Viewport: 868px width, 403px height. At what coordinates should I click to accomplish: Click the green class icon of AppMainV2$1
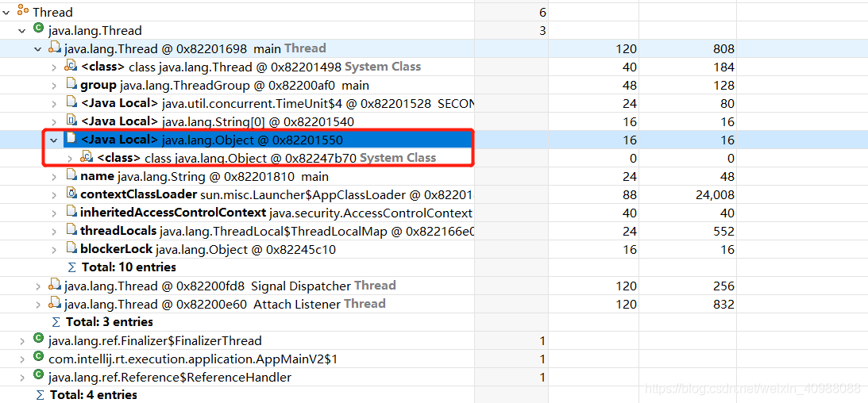pyautogui.click(x=38, y=357)
